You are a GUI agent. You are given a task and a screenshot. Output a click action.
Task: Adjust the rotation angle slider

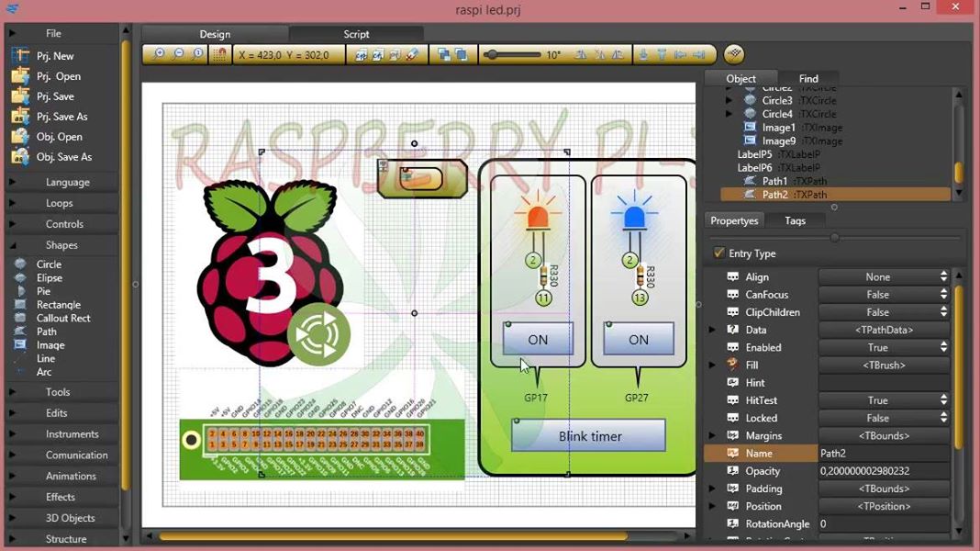(494, 54)
